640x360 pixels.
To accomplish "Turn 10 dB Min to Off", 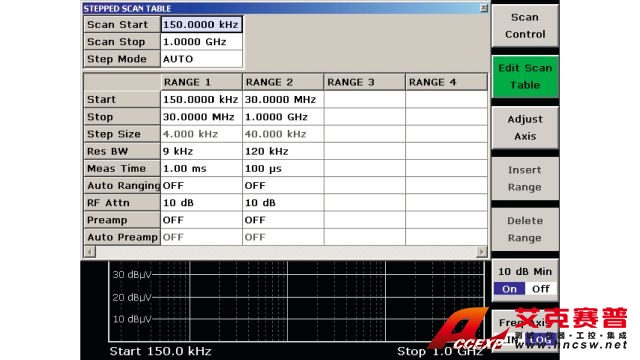I will coord(540,289).
